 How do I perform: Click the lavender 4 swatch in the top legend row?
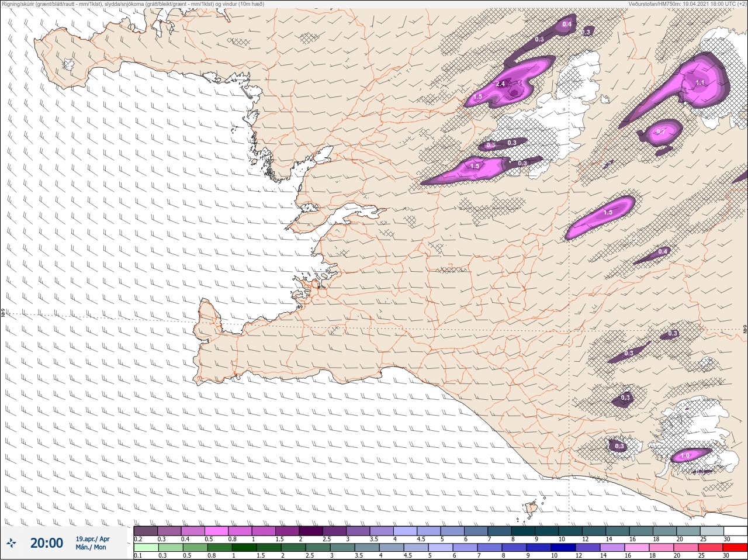(x=406, y=530)
